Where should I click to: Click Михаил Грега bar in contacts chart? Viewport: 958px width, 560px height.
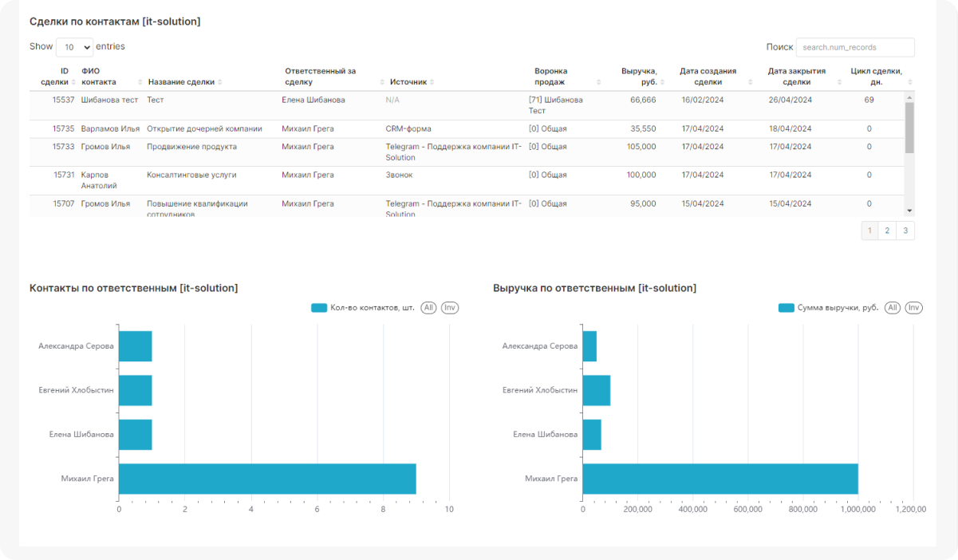click(x=267, y=479)
